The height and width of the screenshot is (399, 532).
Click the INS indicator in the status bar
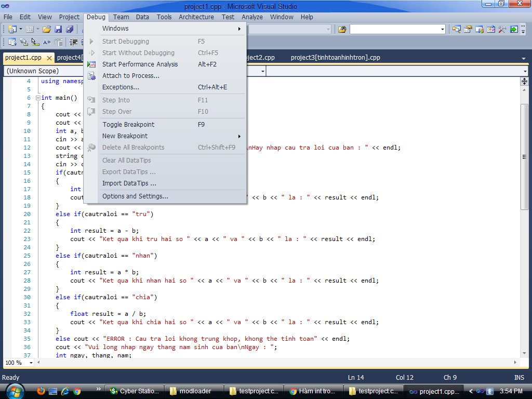pyautogui.click(x=519, y=377)
